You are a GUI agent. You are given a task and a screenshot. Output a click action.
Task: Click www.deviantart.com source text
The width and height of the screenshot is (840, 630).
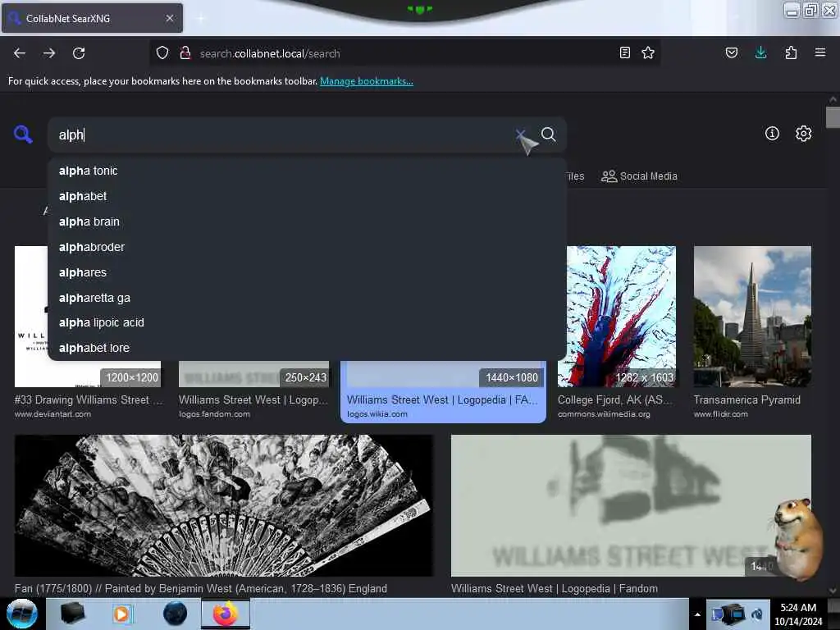(52, 414)
